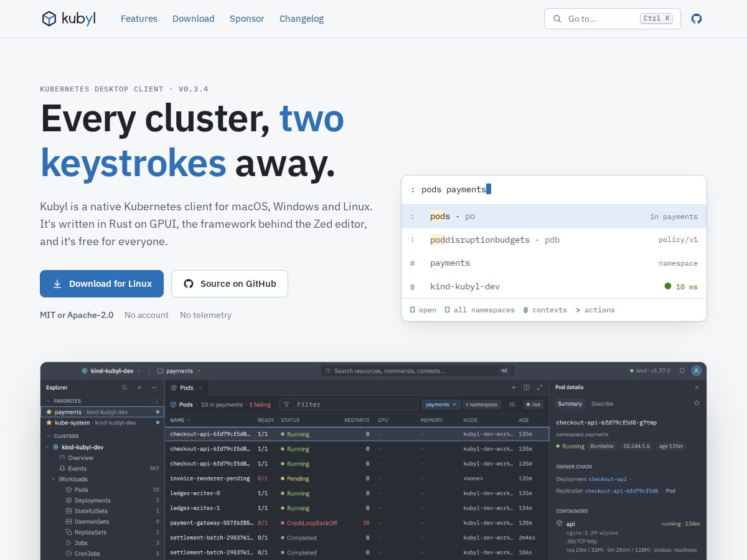This screenshot has width=747, height=560.
Task: Click the split pane icon
Action: point(527,388)
